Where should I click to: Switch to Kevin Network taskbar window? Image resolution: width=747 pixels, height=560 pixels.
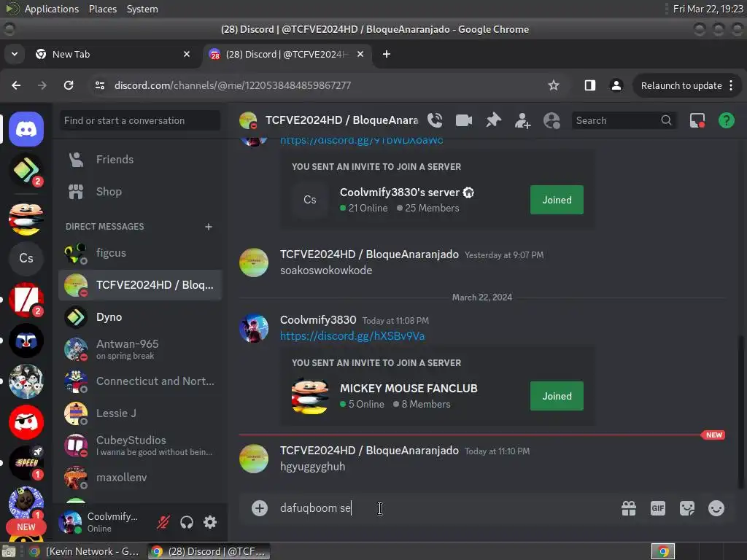[x=85, y=551]
